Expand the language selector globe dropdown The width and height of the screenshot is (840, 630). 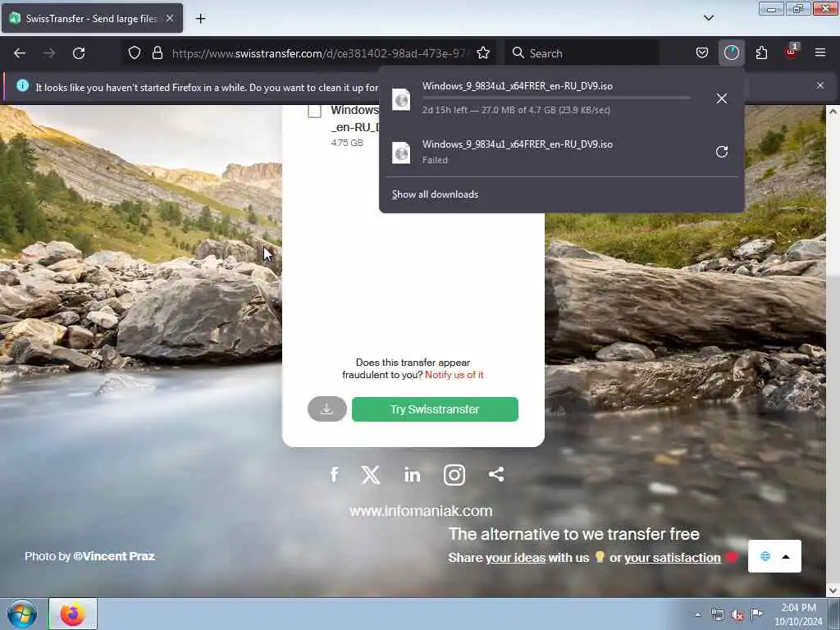[774, 556]
